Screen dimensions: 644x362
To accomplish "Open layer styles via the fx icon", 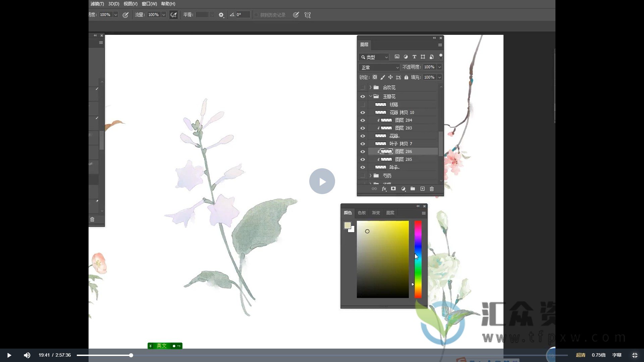I will [384, 189].
